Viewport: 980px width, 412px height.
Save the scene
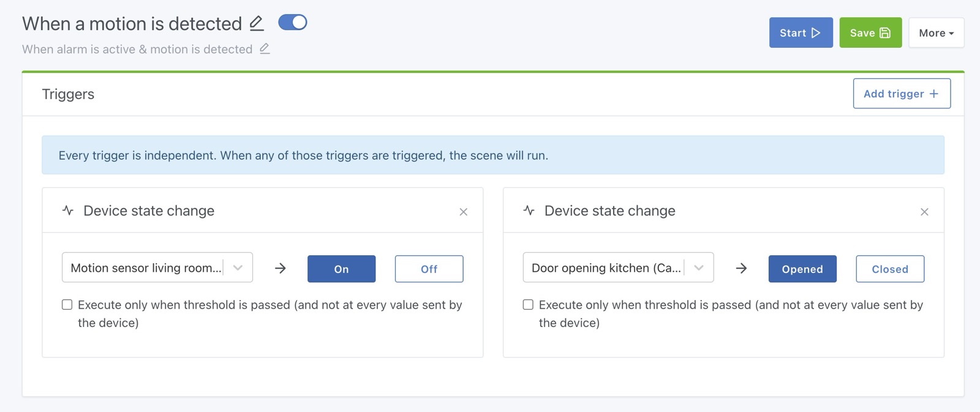pos(870,33)
